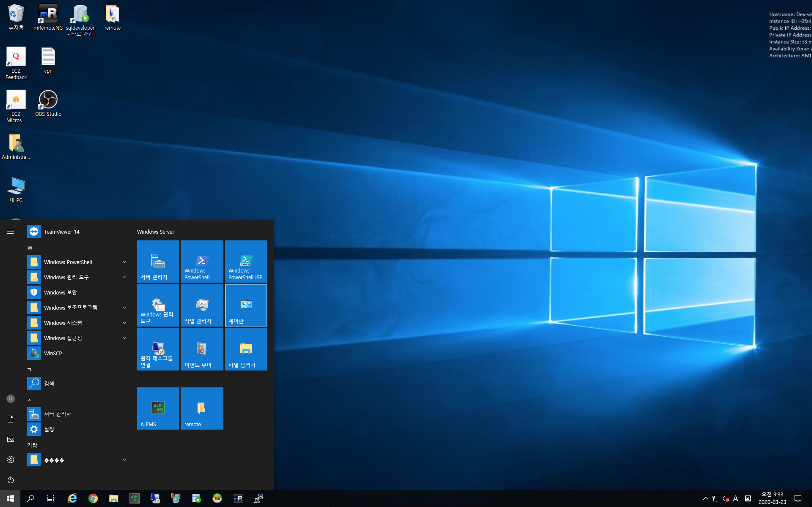Open the notification action center
812x507 pixels.
[x=798, y=498]
